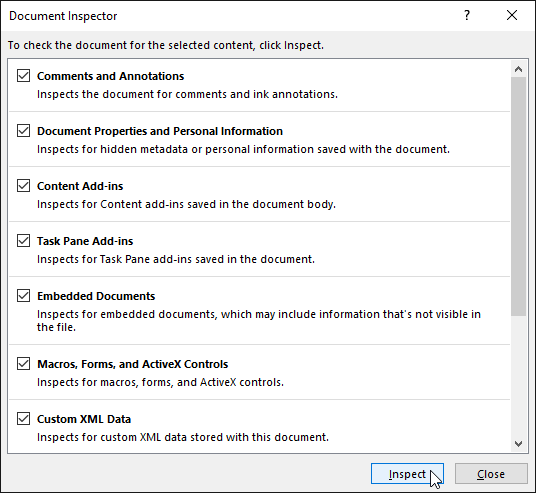Toggle Document Properties and Personal Information checkbox
Image resolution: width=536 pixels, height=493 pixels.
click(x=23, y=131)
